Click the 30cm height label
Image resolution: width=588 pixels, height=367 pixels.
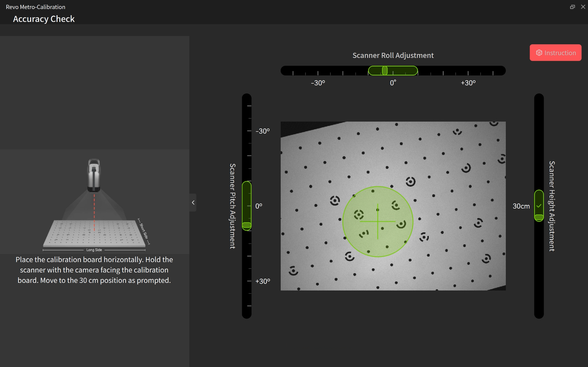pos(521,206)
